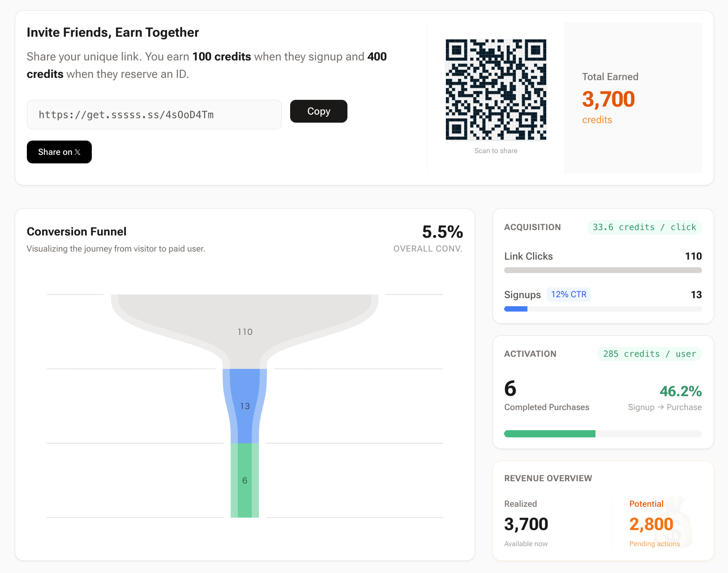Viewport: 728px width, 573px height.
Task: Click the Total Earned 3,700 credits value
Action: coord(608,99)
